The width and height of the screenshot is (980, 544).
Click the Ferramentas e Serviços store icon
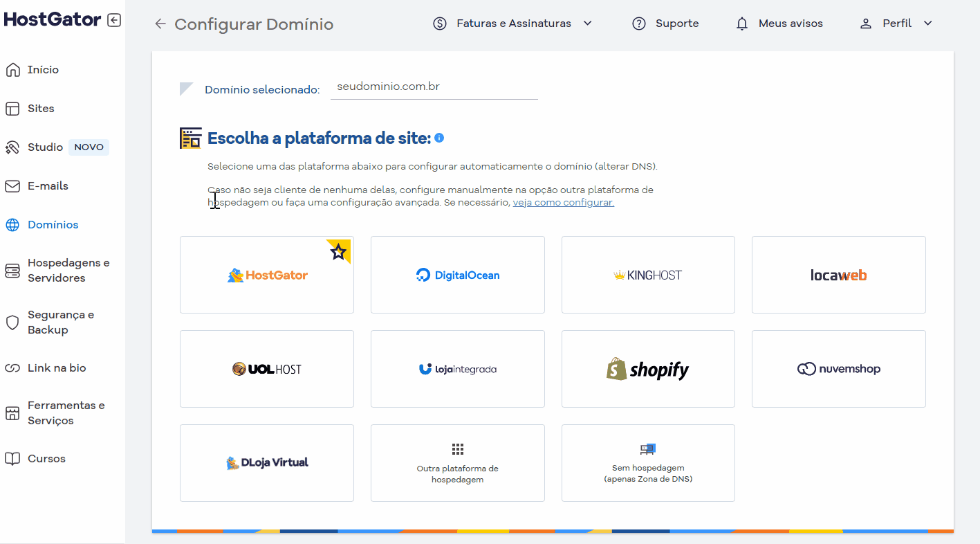pyautogui.click(x=12, y=413)
